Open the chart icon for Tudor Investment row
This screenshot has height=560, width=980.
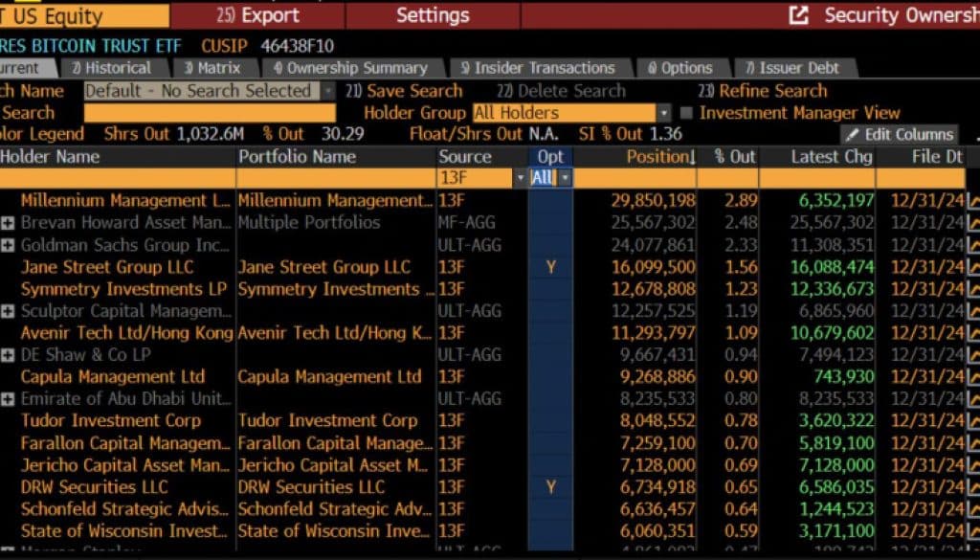pos(974,421)
